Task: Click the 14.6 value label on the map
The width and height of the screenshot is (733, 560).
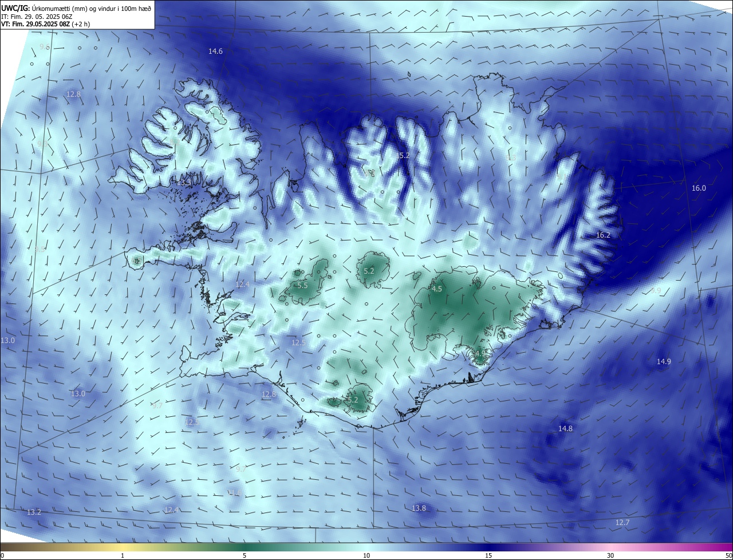Action: point(215,52)
